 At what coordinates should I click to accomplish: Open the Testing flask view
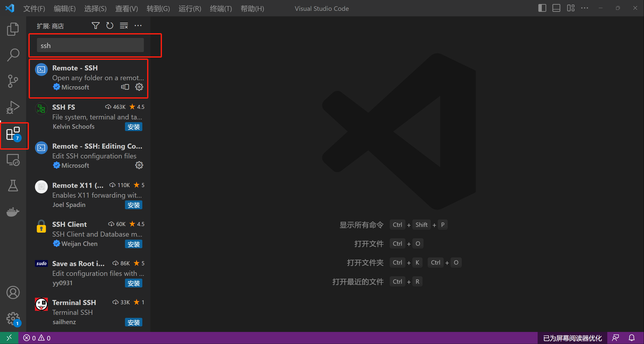click(x=13, y=186)
